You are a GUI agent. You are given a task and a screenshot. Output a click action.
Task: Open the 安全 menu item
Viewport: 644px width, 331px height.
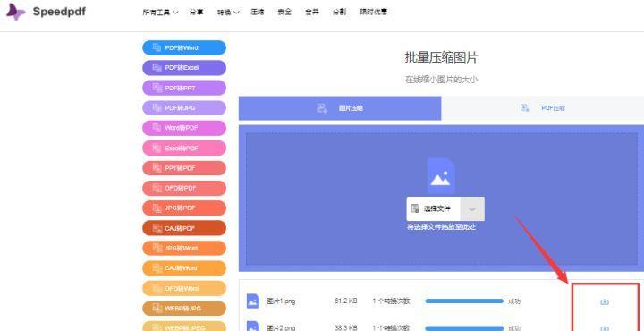(284, 12)
